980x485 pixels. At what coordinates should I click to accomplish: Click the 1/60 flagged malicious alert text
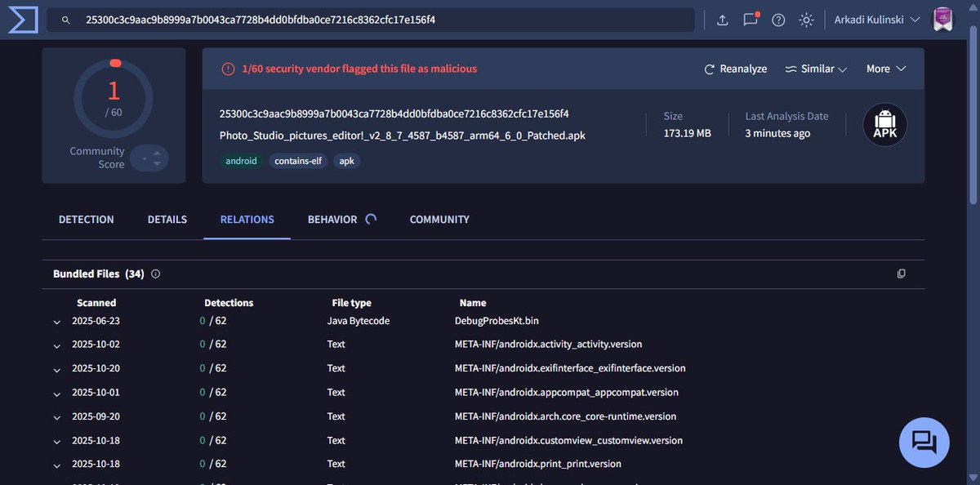coord(359,69)
